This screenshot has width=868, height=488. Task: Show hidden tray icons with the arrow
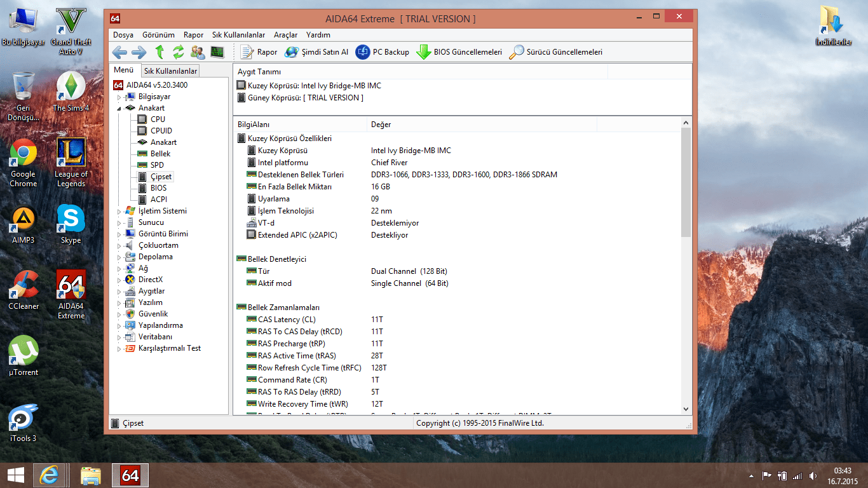[x=751, y=476]
